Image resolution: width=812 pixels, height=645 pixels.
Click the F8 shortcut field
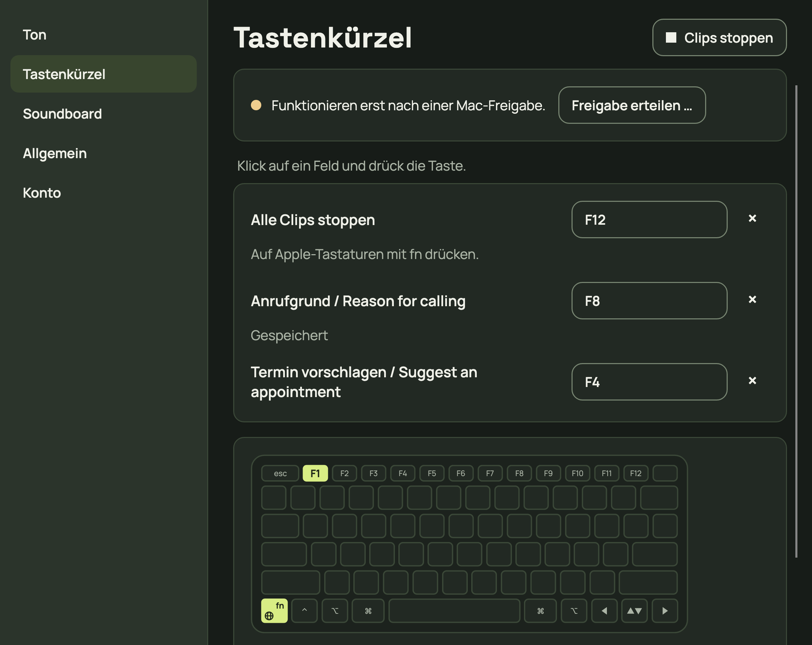tap(649, 301)
